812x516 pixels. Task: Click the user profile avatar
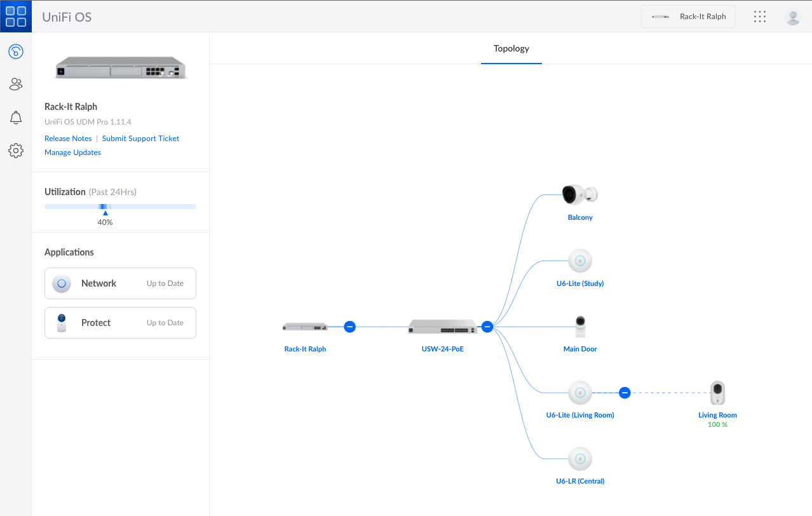[792, 17]
